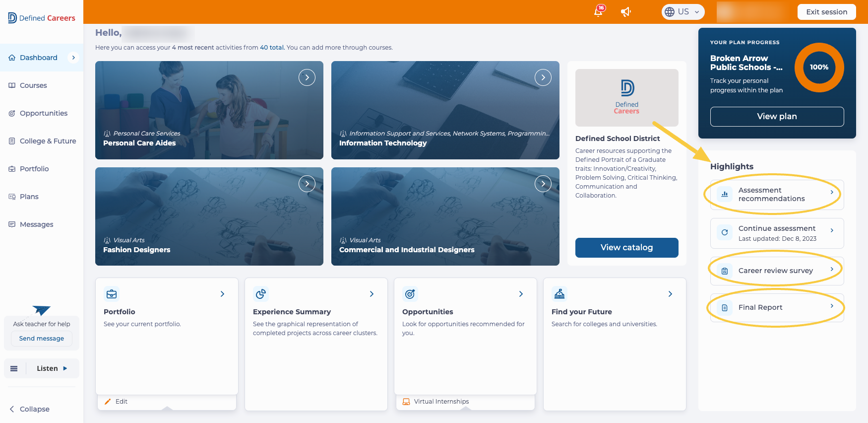
Task: Open the Listen menu hamburger icon
Action: [x=14, y=368]
